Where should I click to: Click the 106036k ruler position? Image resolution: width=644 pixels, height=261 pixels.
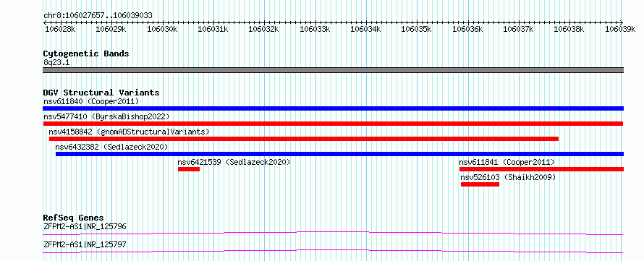tap(467, 29)
